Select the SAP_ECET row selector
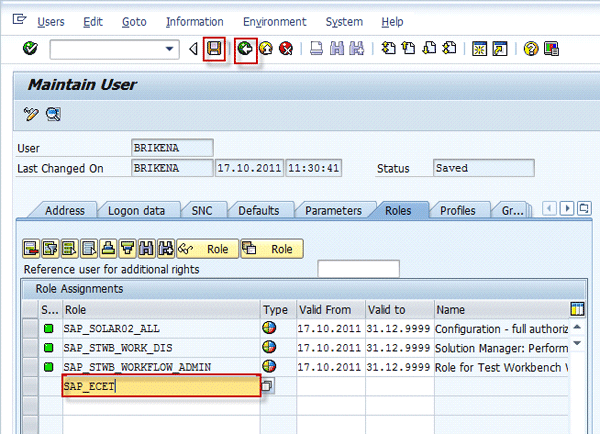The height and width of the screenshot is (434, 600). (x=30, y=386)
